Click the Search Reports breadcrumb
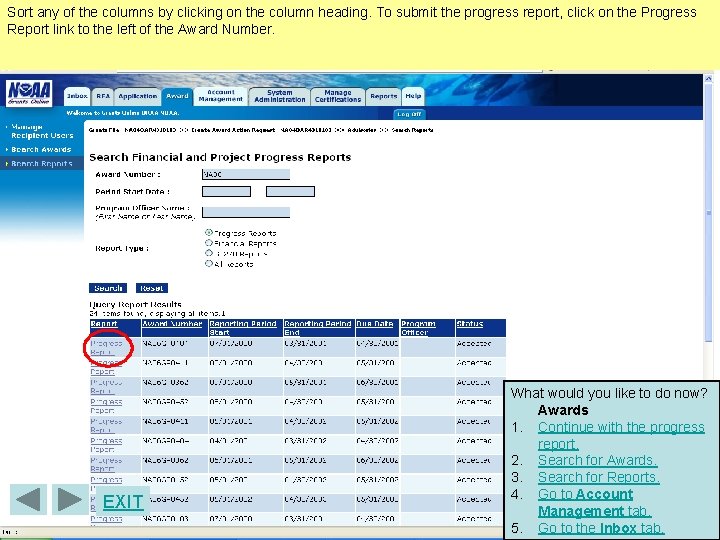This screenshot has width=720, height=540. coord(412,130)
